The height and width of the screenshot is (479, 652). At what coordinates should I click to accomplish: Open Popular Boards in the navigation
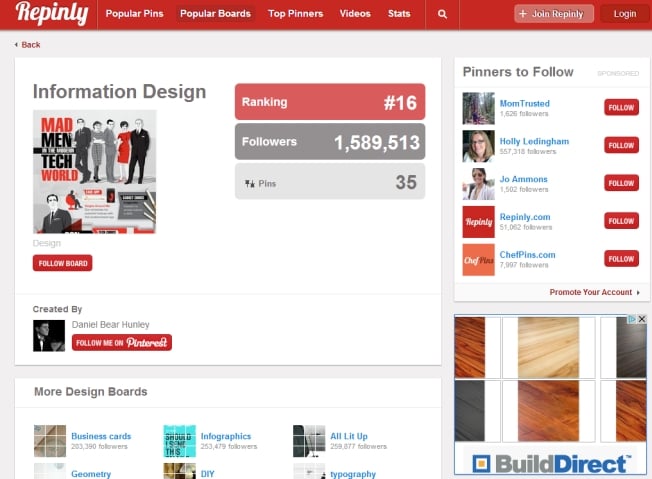point(215,14)
